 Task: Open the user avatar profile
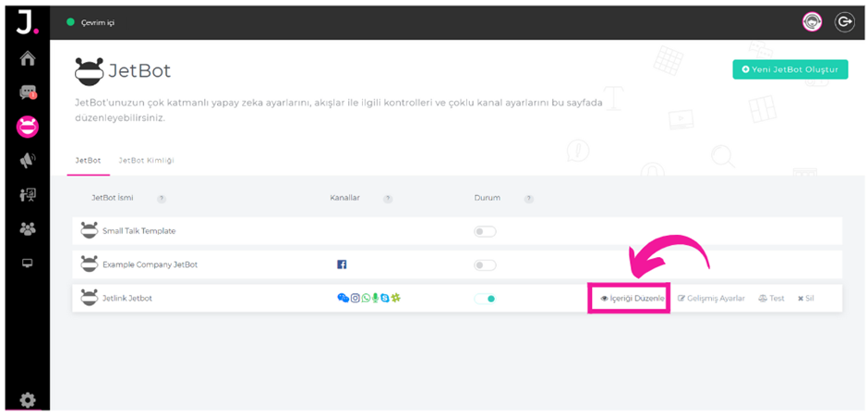[812, 22]
